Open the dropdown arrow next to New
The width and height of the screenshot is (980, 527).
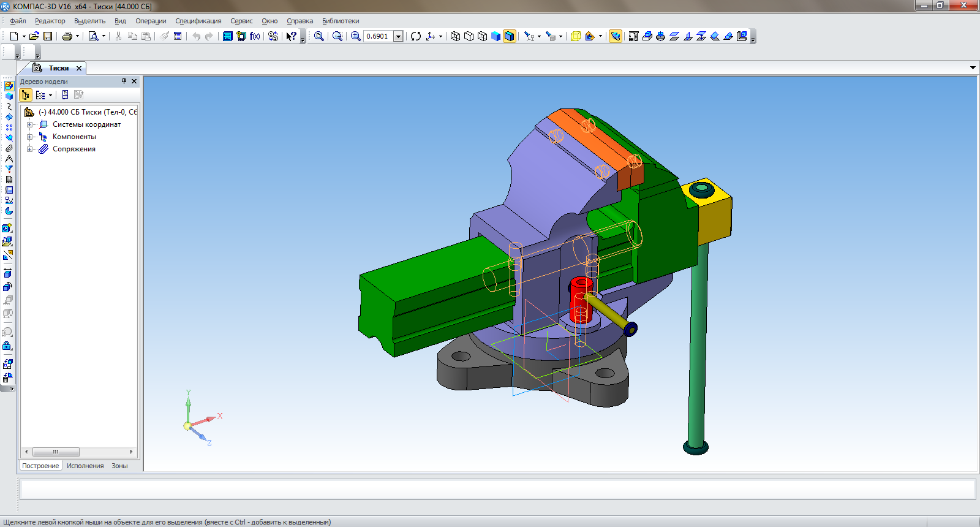(x=24, y=36)
